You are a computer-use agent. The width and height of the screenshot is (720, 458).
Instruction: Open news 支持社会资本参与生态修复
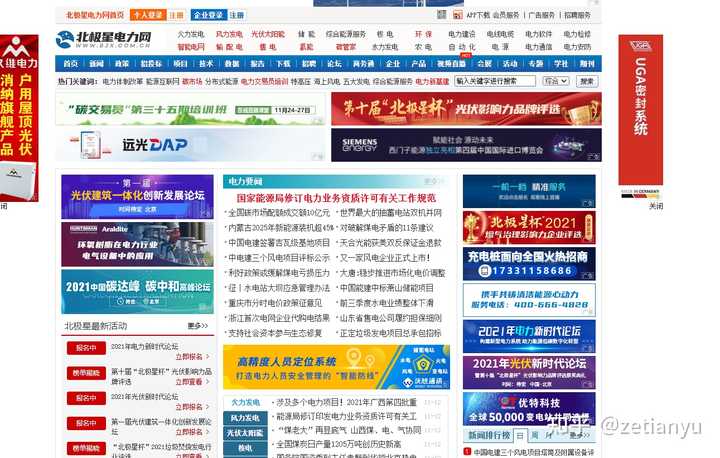point(275,333)
